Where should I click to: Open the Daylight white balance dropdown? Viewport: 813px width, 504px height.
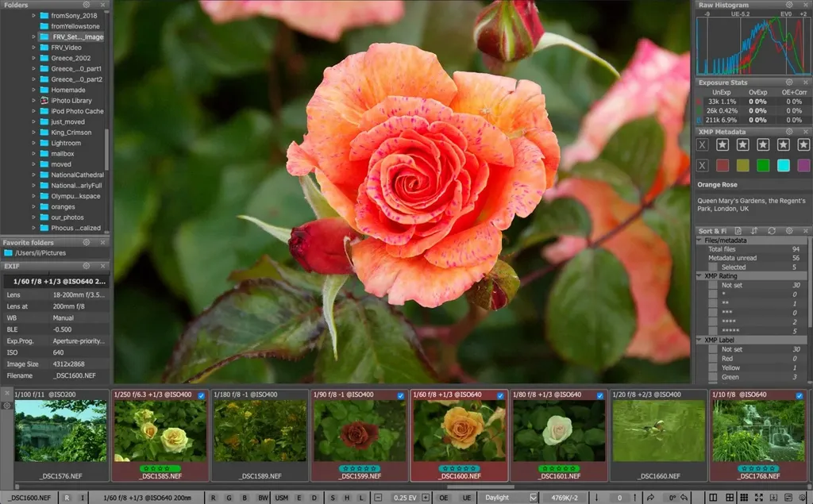[509, 498]
